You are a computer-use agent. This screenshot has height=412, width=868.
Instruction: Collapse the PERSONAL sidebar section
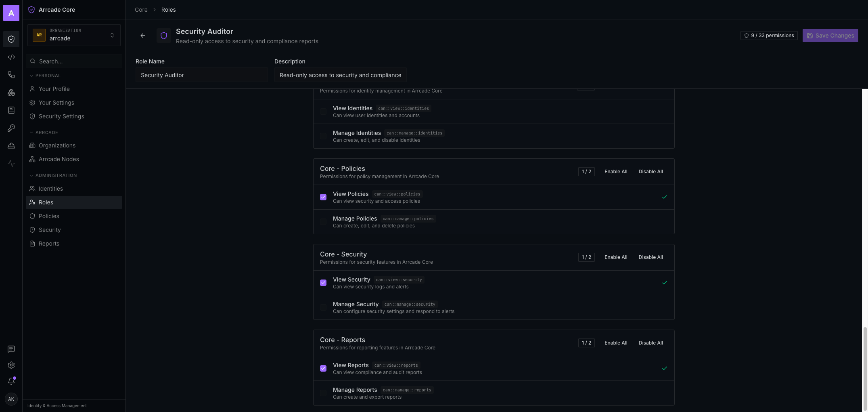[x=45, y=76]
